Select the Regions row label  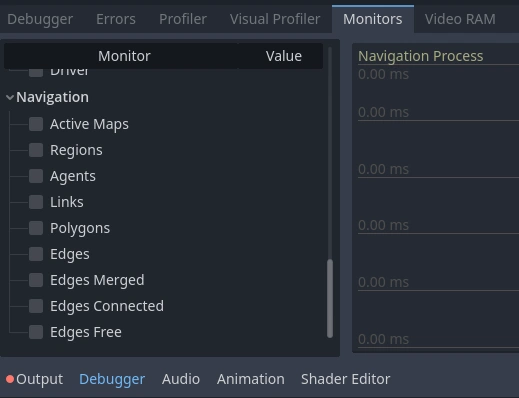point(76,150)
